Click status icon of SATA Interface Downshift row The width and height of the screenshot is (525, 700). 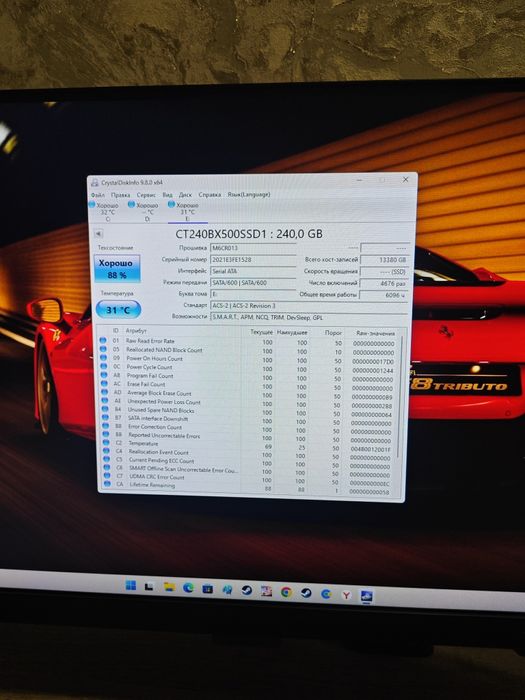click(105, 417)
